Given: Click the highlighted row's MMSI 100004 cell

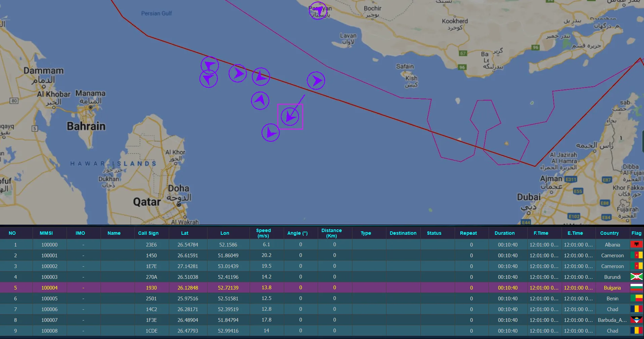Looking at the screenshot, I should (49, 288).
